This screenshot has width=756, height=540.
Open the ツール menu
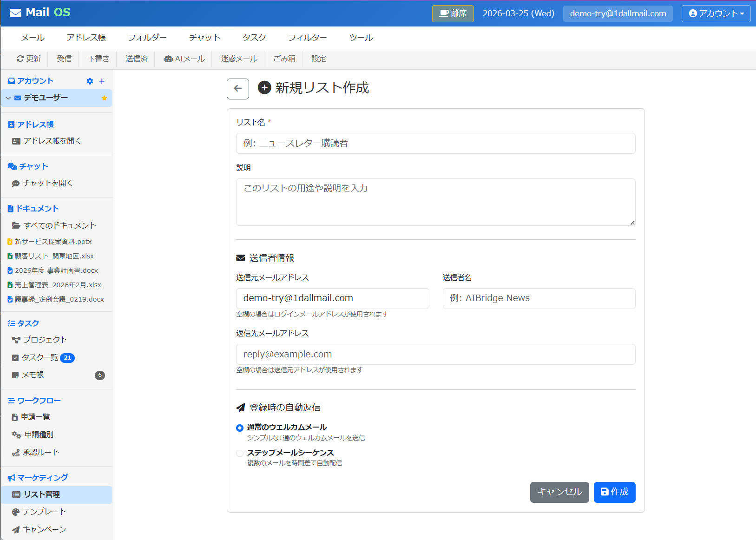[x=361, y=38]
